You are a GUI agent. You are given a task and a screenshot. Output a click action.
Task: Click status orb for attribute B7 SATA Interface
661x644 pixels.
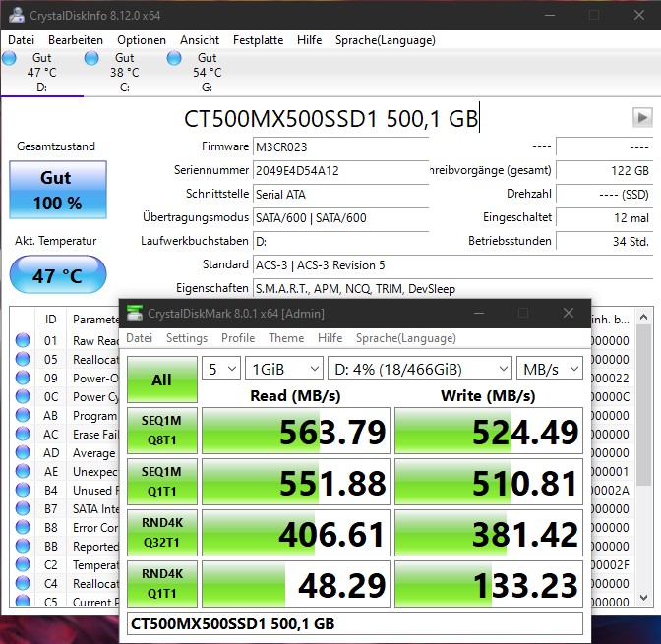[x=23, y=508]
